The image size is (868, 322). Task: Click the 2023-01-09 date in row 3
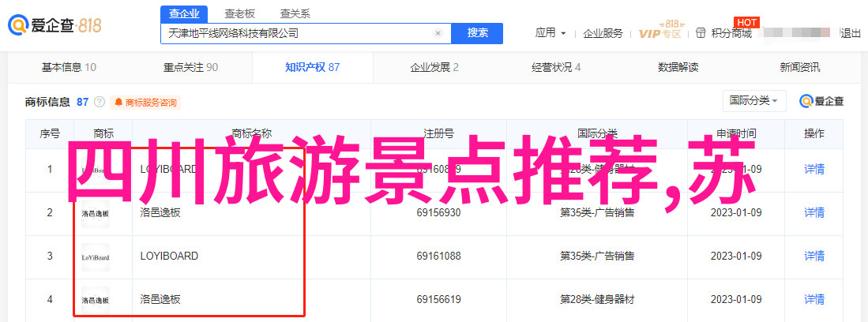[736, 256]
